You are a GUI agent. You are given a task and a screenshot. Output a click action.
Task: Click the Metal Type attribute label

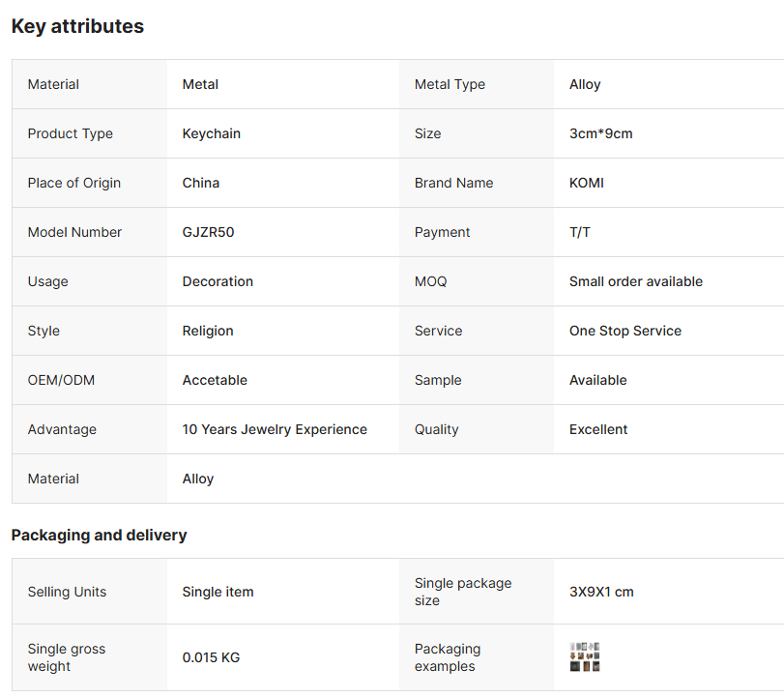450,84
